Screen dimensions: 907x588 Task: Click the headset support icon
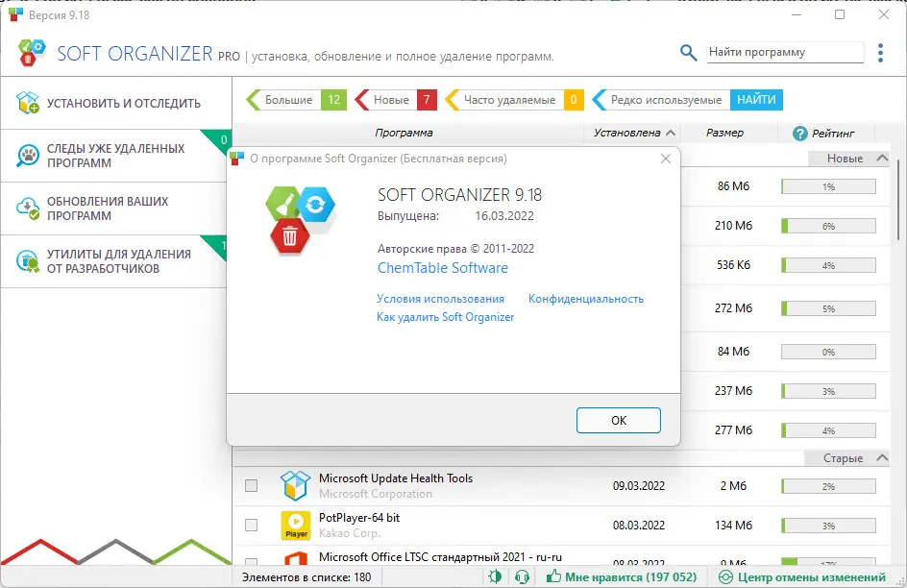click(x=522, y=576)
